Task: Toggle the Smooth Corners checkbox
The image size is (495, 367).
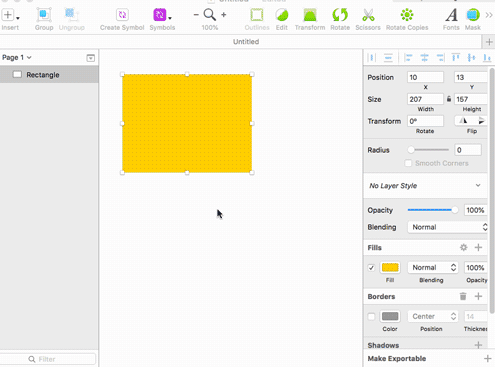Action: point(408,163)
